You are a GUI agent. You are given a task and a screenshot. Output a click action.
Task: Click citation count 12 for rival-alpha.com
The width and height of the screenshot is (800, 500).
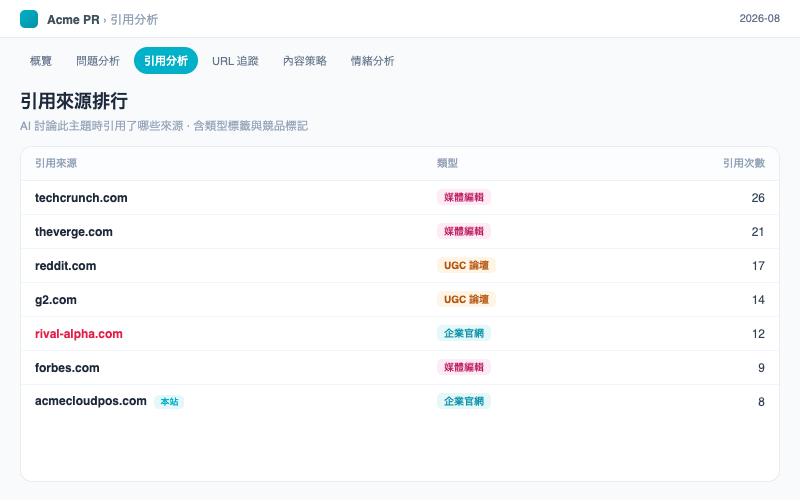point(758,334)
